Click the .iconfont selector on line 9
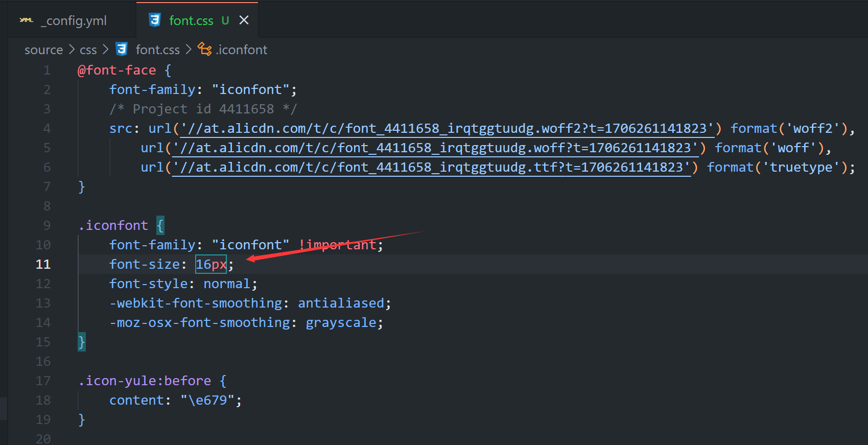The image size is (868, 445). [113, 225]
